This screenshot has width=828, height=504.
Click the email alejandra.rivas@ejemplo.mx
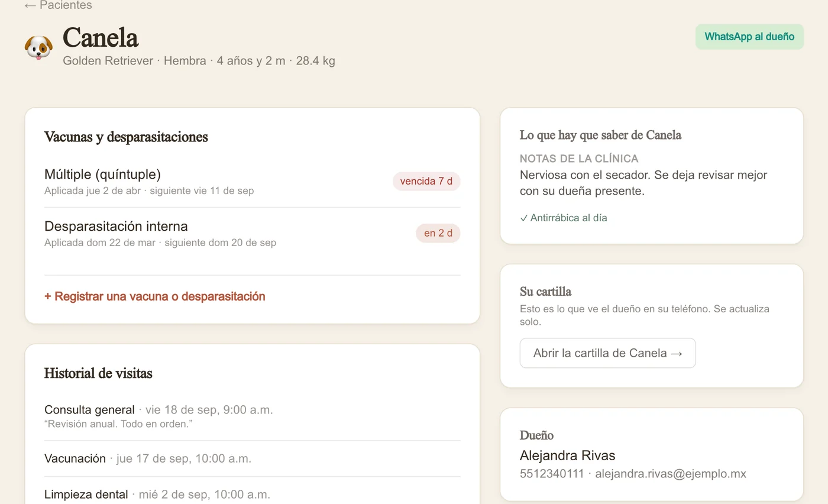(671, 474)
